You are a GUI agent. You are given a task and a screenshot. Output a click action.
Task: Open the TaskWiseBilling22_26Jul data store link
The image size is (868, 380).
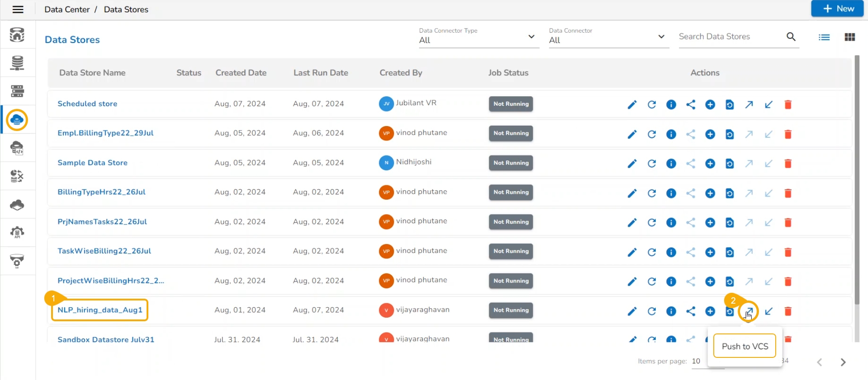point(104,251)
